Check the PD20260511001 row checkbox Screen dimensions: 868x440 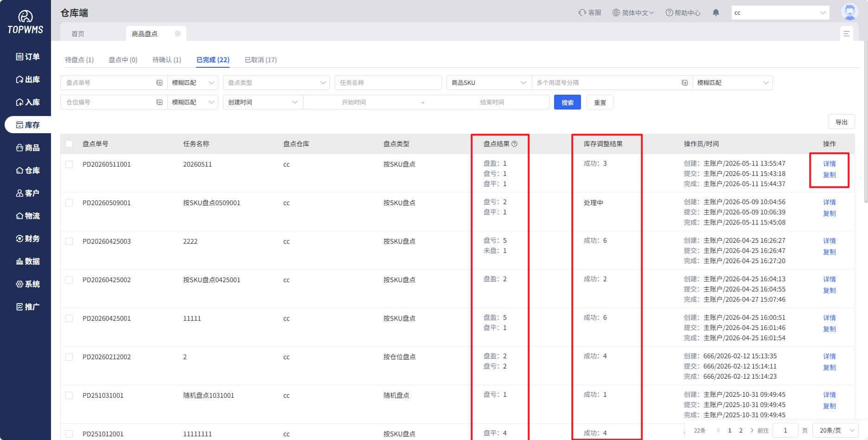pyautogui.click(x=69, y=164)
